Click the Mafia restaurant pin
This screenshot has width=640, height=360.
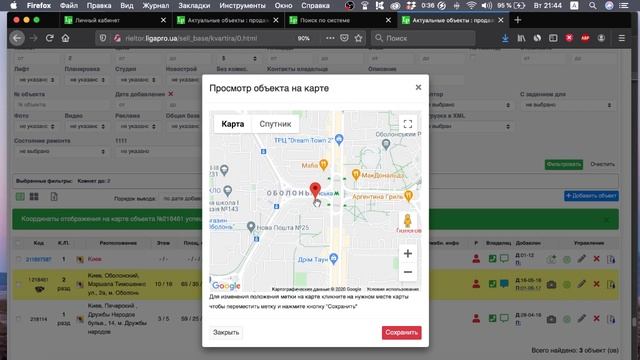pos(323,165)
